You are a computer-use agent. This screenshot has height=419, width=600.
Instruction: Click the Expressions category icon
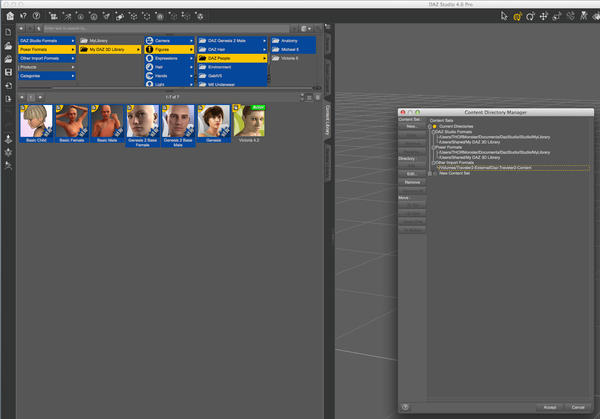pyautogui.click(x=150, y=58)
